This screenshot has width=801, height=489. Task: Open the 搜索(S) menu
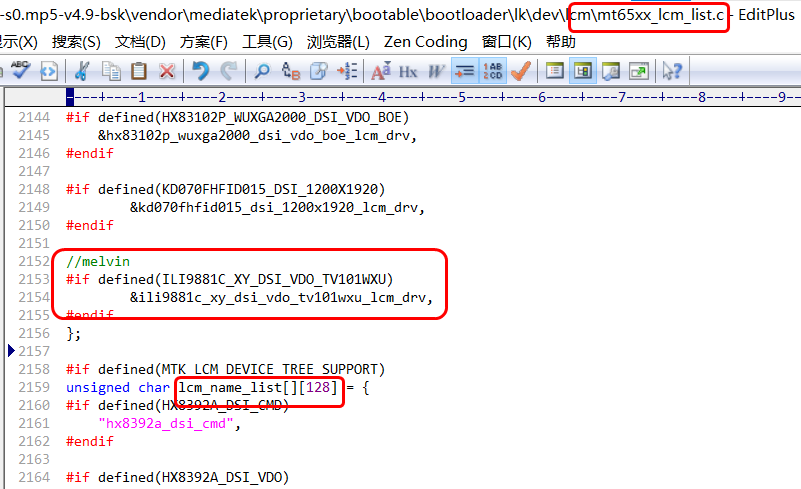pyautogui.click(x=76, y=42)
